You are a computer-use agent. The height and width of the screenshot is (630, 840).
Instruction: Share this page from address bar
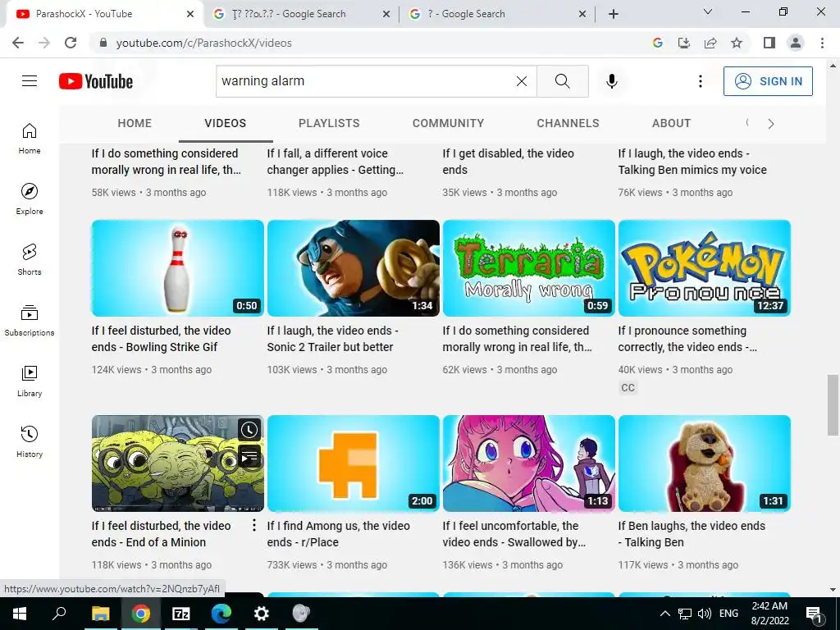click(710, 43)
